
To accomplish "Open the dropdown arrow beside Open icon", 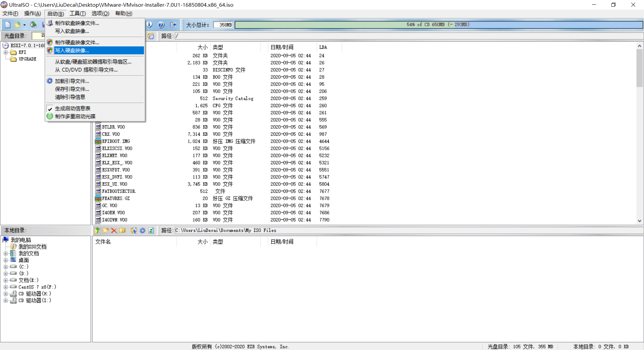I will (x=24, y=25).
